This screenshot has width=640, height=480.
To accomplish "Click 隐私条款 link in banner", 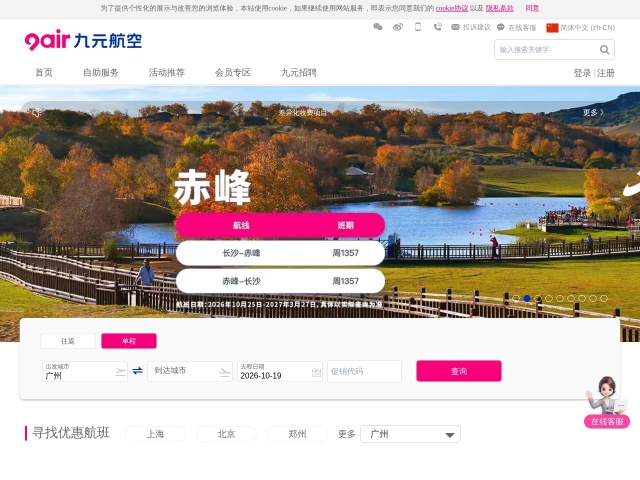I will pos(500,8).
